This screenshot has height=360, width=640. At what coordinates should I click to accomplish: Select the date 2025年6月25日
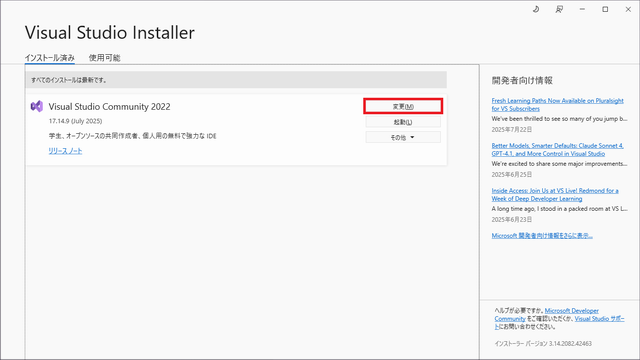tap(512, 174)
